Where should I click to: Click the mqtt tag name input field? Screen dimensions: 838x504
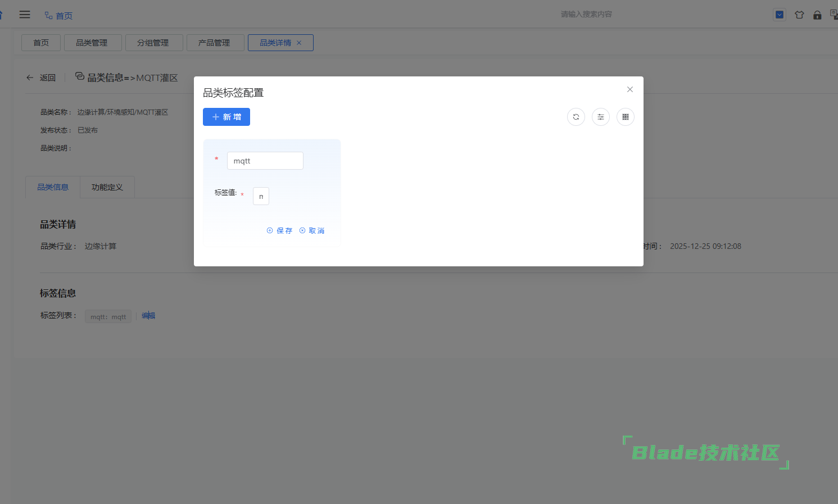click(x=265, y=161)
